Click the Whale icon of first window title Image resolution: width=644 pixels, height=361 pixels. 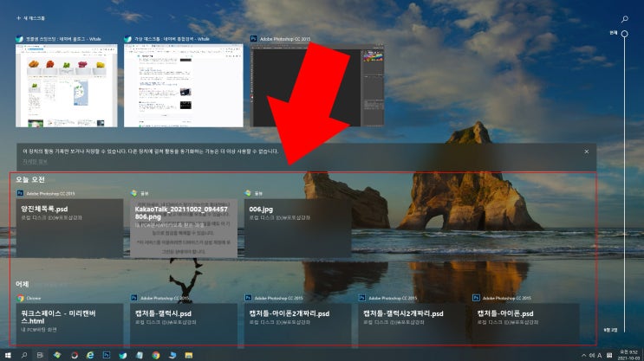click(x=19, y=39)
